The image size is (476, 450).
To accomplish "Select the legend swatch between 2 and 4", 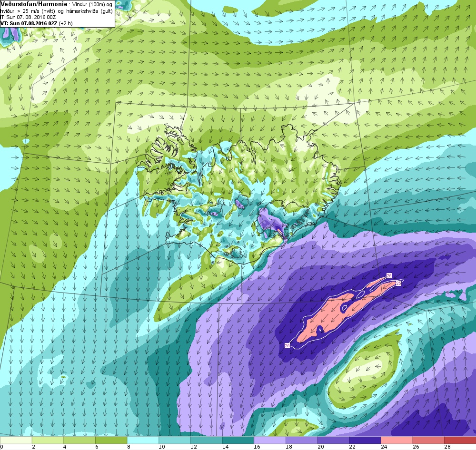I will click(48, 440).
